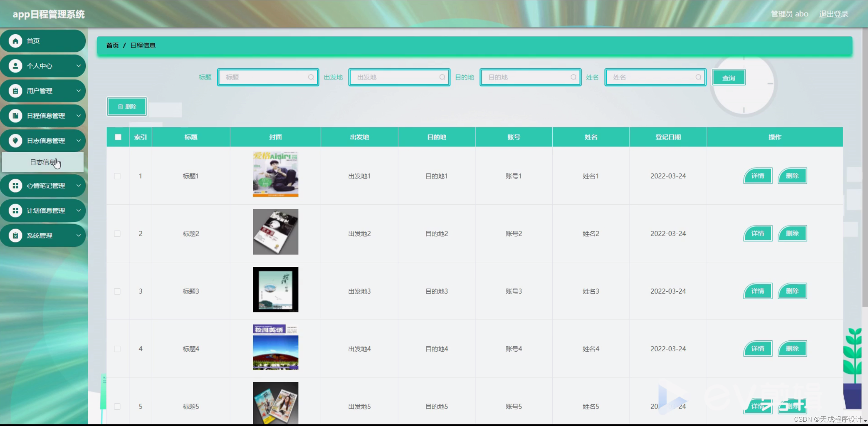This screenshot has width=868, height=426.
Task: Click the home icon in sidebar
Action: [x=15, y=41]
